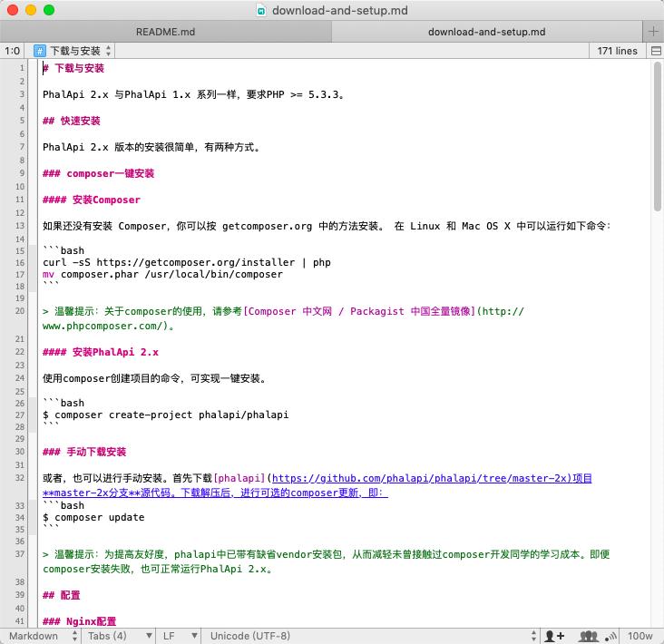
Task: Toggle split view icon beside line count
Action: (x=656, y=51)
